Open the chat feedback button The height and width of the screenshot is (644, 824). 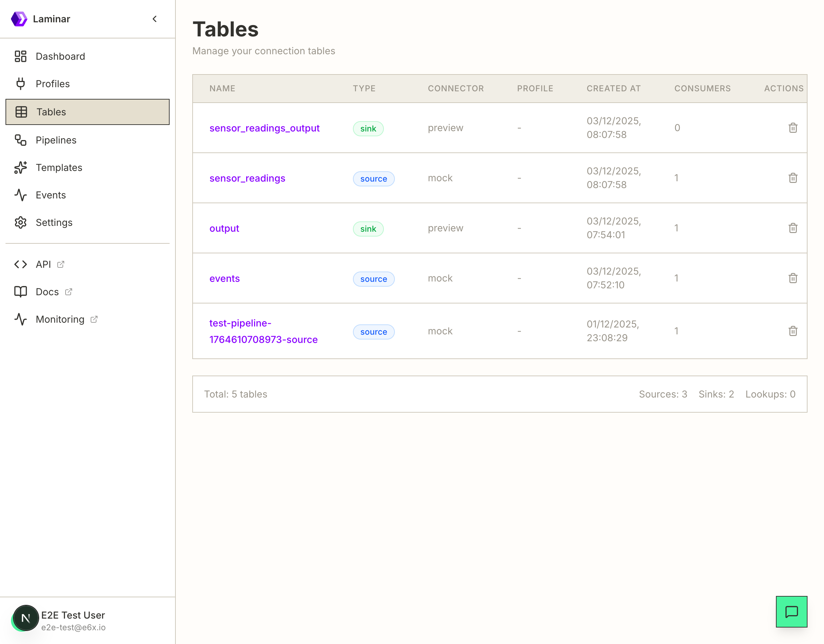click(791, 611)
